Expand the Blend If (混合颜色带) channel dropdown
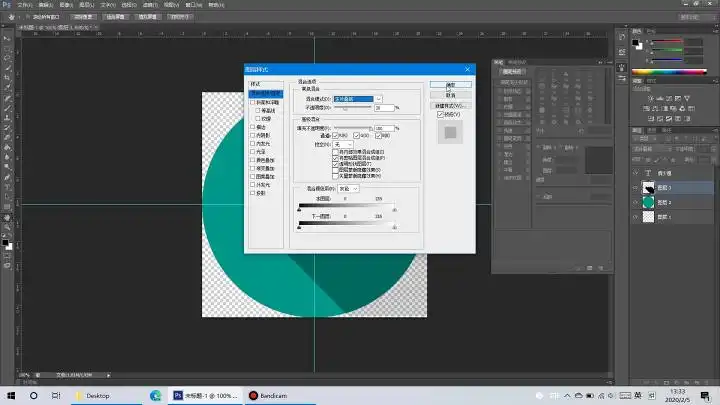This screenshot has width=720, height=405. click(x=348, y=188)
